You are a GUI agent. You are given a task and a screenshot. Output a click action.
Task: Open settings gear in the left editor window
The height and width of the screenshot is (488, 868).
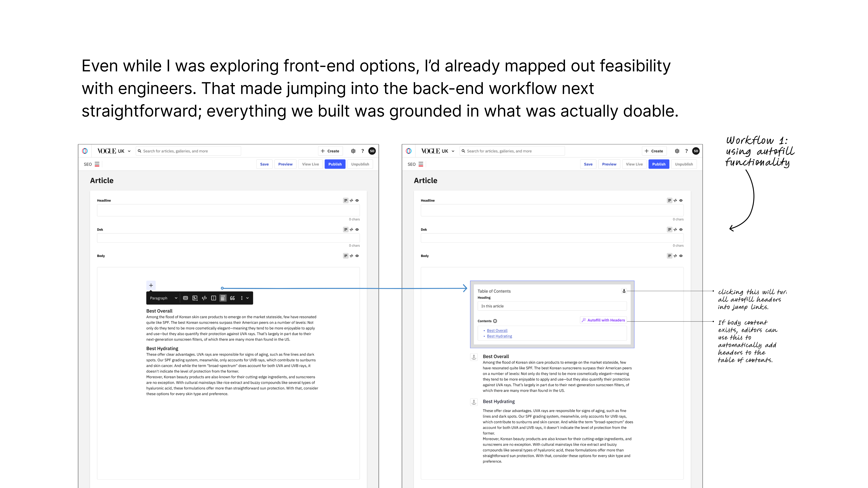353,151
